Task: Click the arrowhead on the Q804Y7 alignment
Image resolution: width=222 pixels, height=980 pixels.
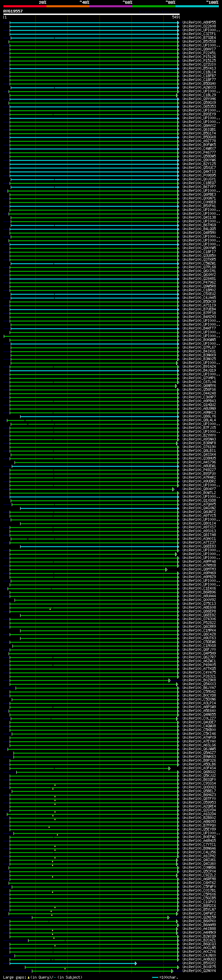Action: [x=173, y=489]
